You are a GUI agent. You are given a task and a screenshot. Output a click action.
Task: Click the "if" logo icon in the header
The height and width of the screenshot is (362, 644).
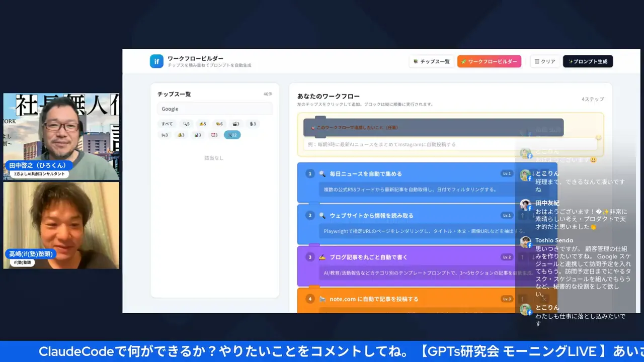coord(156,61)
